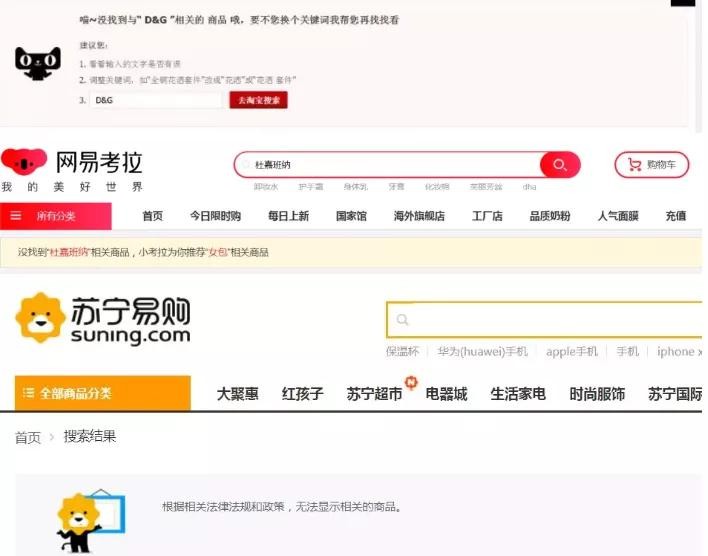708x556 pixels.
Task: Click the Kaola search field containing 杜嘉班纳
Action: point(387,165)
